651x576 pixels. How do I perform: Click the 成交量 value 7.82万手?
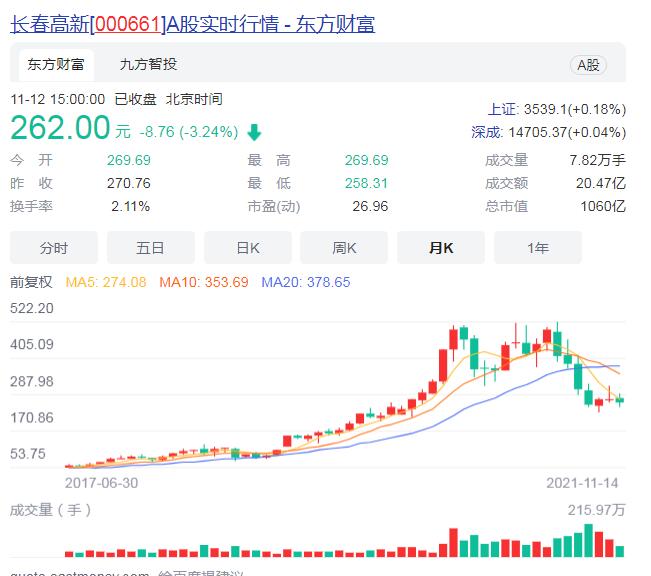click(597, 160)
